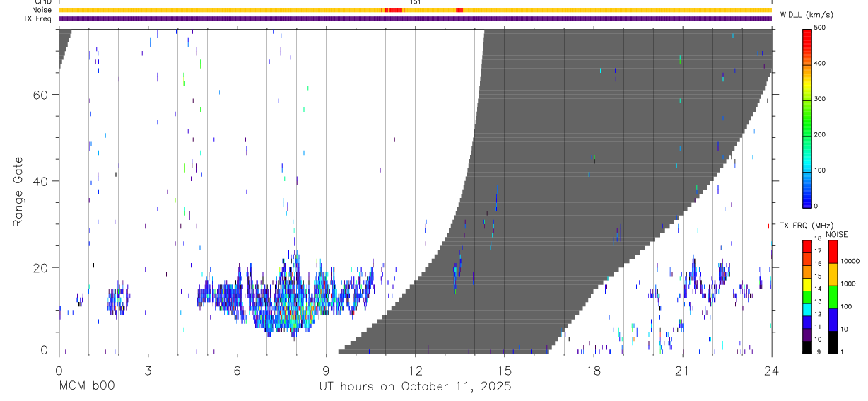Click the 9 tick on UT hours axis
Image resolution: width=868 pixels, height=401 pixels.
326,370
